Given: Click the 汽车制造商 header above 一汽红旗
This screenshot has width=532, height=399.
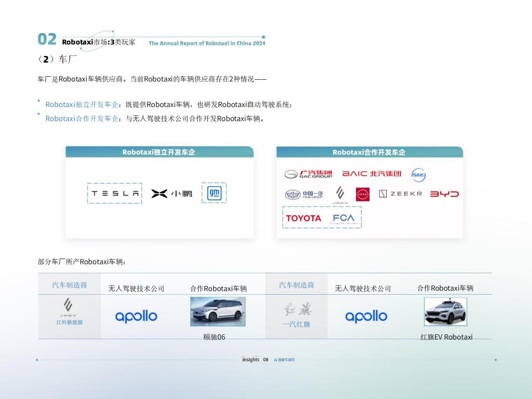Looking at the screenshot, I should click(297, 285).
